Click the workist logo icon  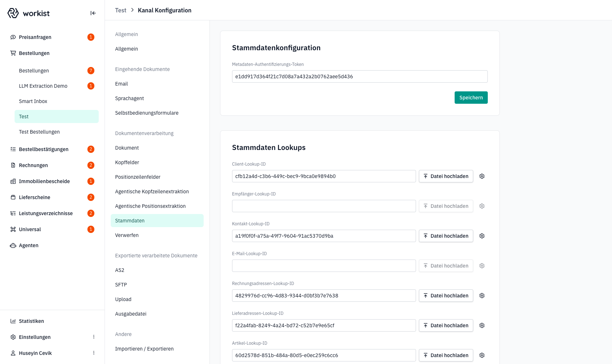coord(13,13)
